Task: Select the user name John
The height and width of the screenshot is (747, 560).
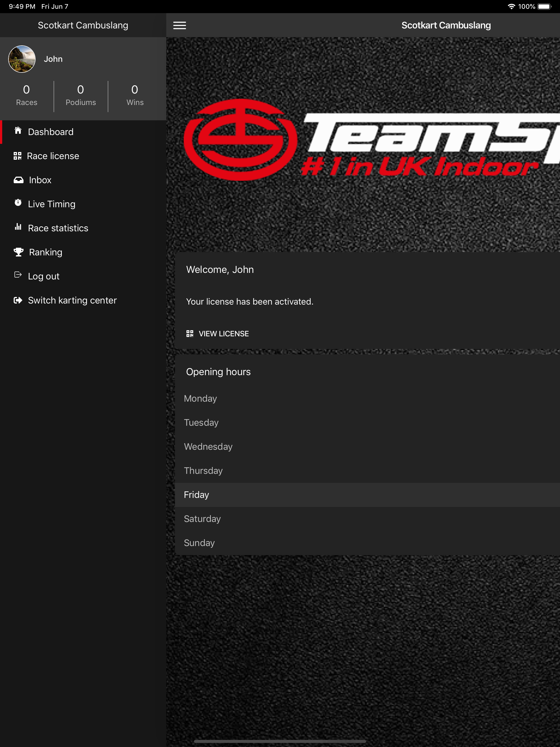Action: point(53,59)
